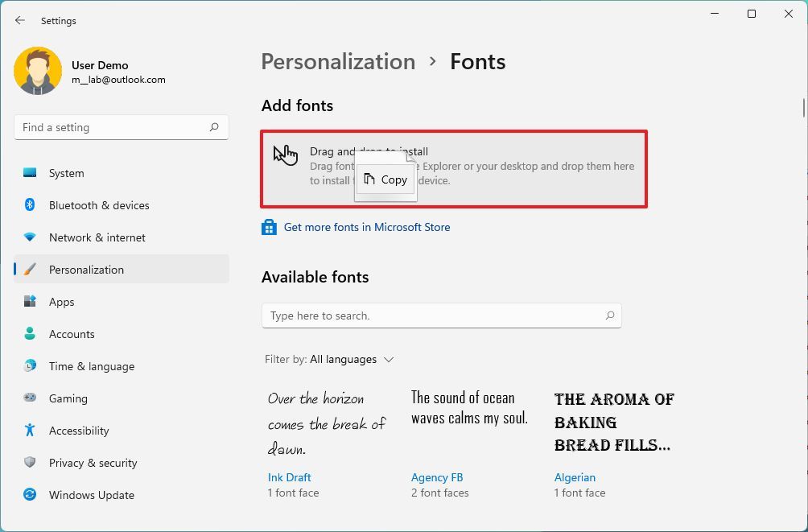Open Network & internet settings
808x532 pixels.
[97, 237]
